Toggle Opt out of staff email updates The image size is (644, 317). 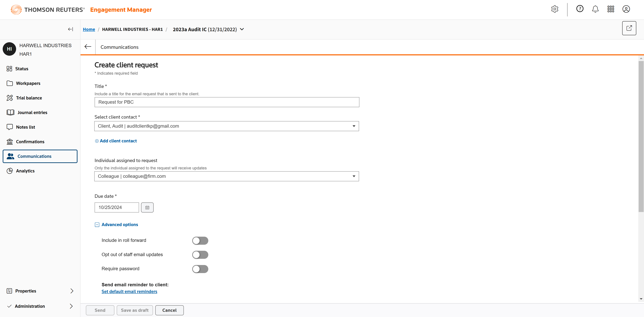pyautogui.click(x=200, y=255)
